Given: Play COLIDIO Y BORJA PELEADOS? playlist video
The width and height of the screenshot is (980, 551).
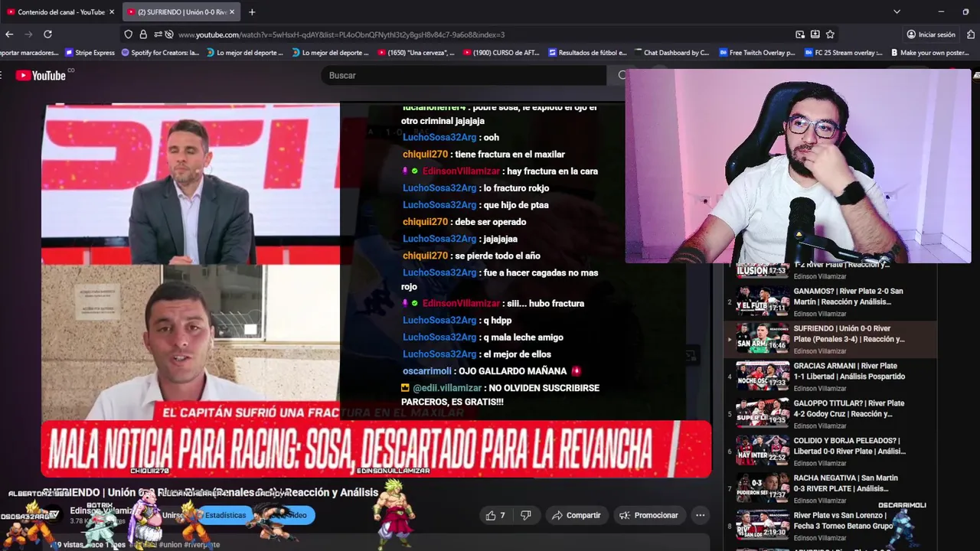Looking at the screenshot, I should click(830, 451).
